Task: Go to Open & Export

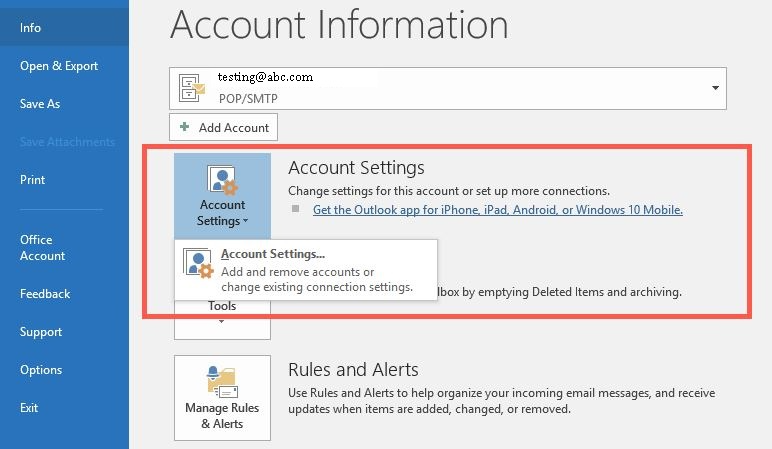Action: [59, 66]
